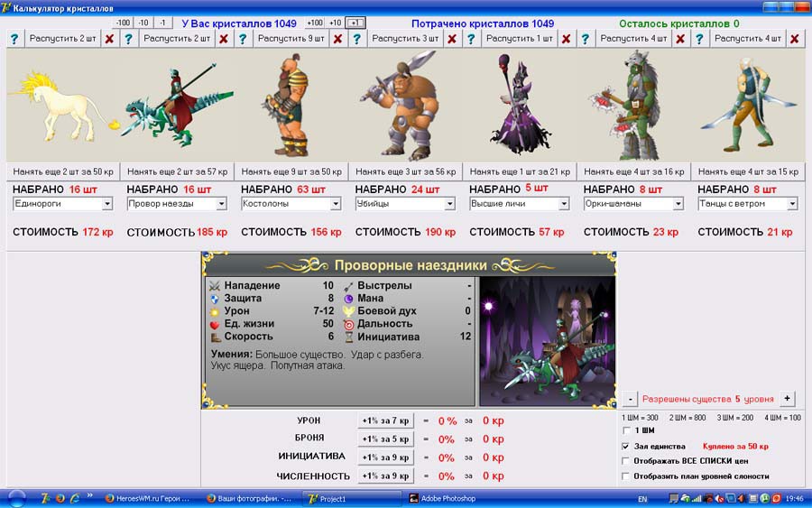Add 100 crystals with +100 button
Screen dimensions: 812x508
315,23
